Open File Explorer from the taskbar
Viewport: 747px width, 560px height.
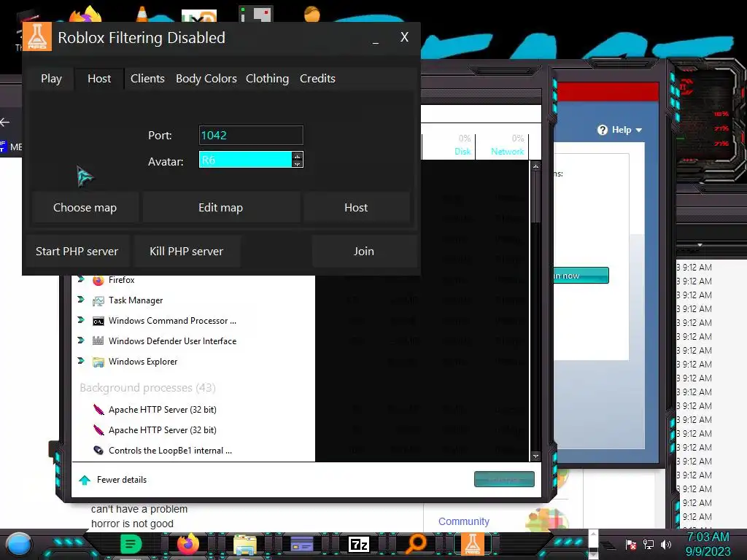(x=245, y=544)
